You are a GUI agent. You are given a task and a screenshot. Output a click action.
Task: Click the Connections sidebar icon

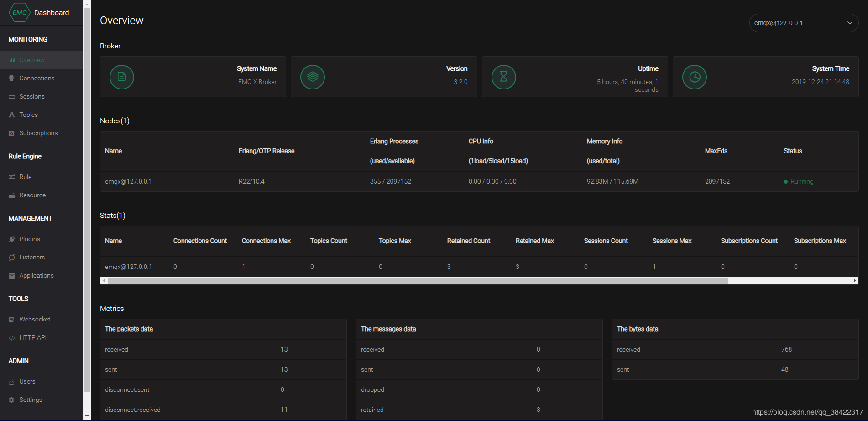12,78
